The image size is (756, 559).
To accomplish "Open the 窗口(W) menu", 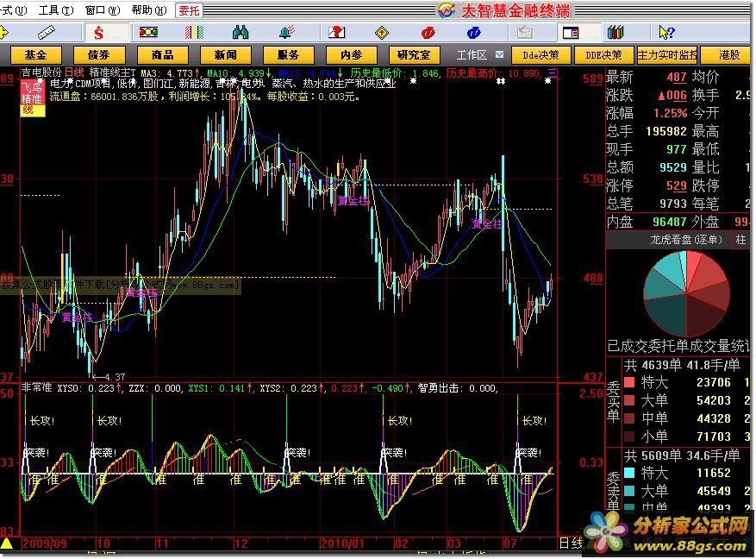I will (x=103, y=9).
